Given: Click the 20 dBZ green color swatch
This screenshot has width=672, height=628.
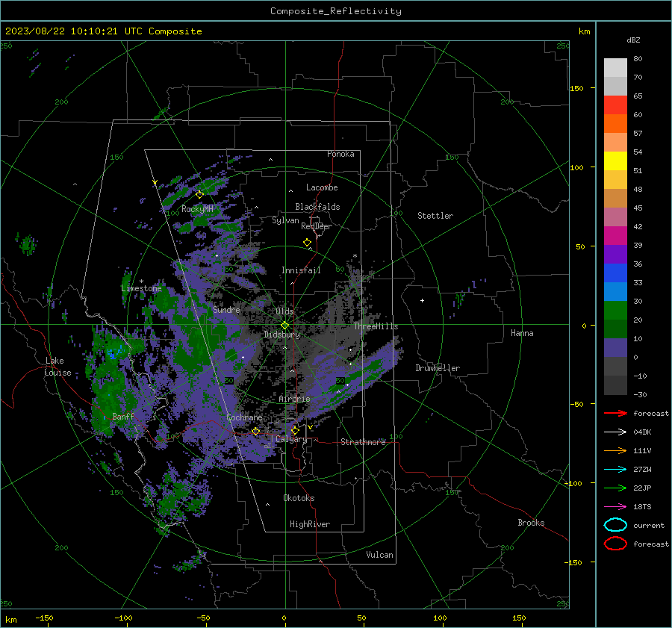Looking at the screenshot, I should point(615,329).
